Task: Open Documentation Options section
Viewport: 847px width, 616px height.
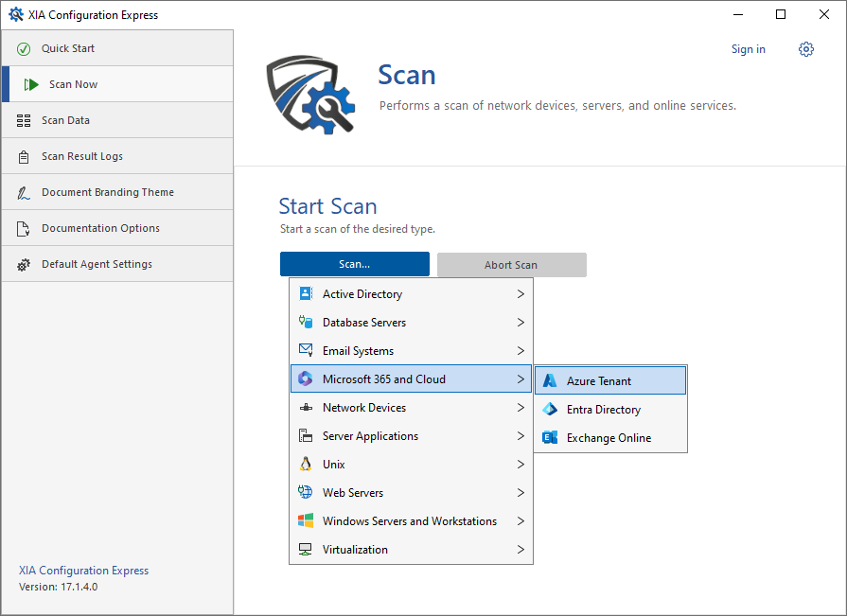Action: point(117,228)
